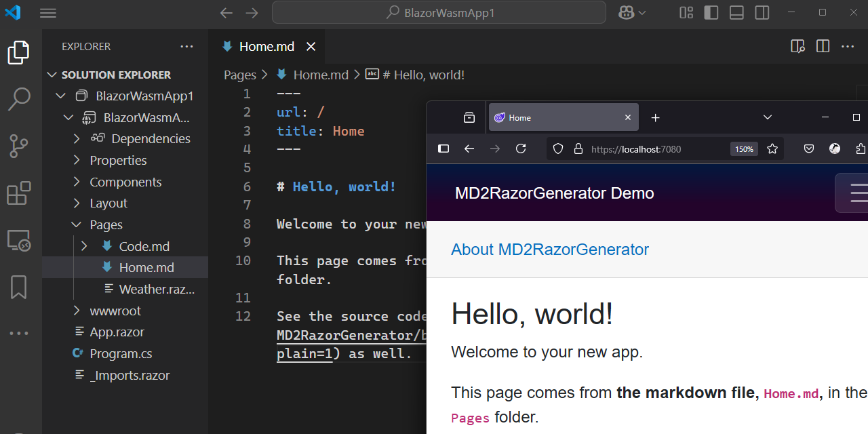Image resolution: width=868 pixels, height=434 pixels.
Task: Reset the 150% zoom level badge
Action: (x=744, y=149)
